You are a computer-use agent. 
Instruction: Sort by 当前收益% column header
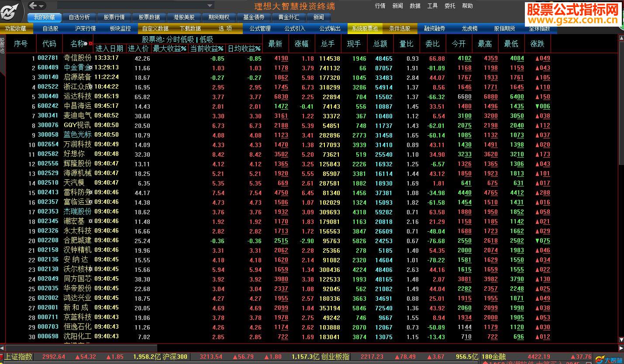(x=207, y=48)
